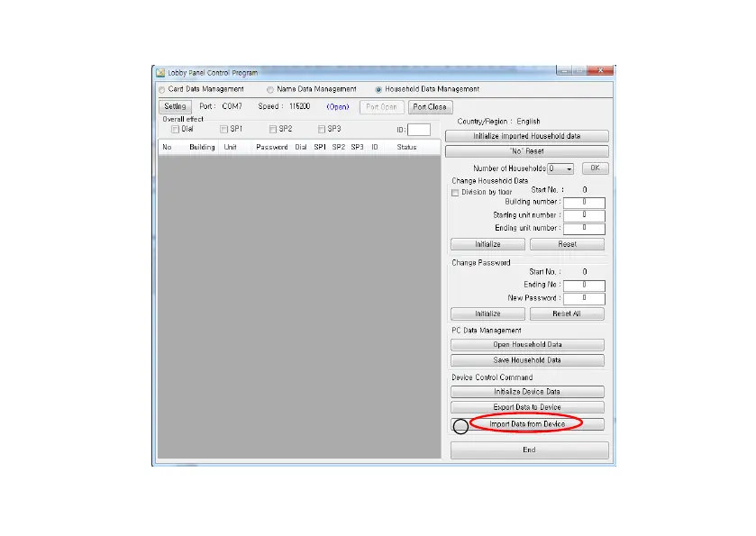The height and width of the screenshot is (536, 756).
Task: Click the ID column header
Action: 375,147
